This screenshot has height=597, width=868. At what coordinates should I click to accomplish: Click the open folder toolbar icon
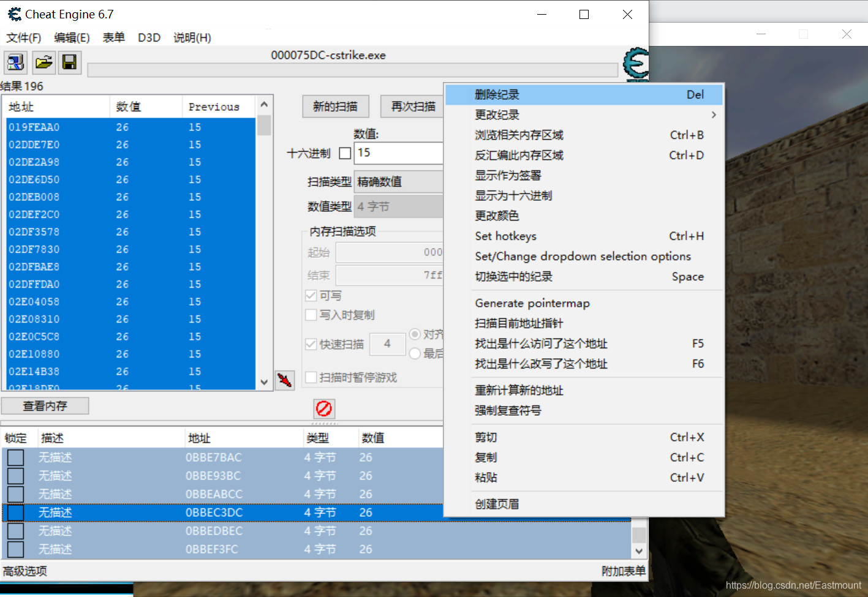click(43, 62)
